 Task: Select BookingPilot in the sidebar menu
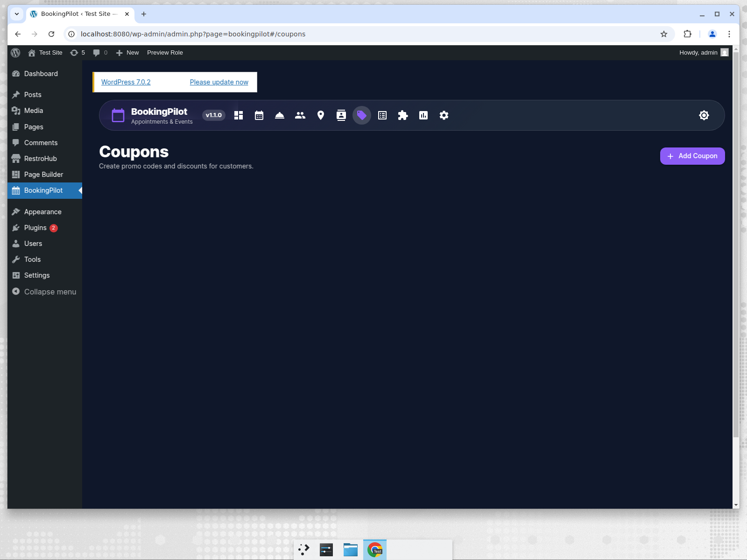point(45,190)
